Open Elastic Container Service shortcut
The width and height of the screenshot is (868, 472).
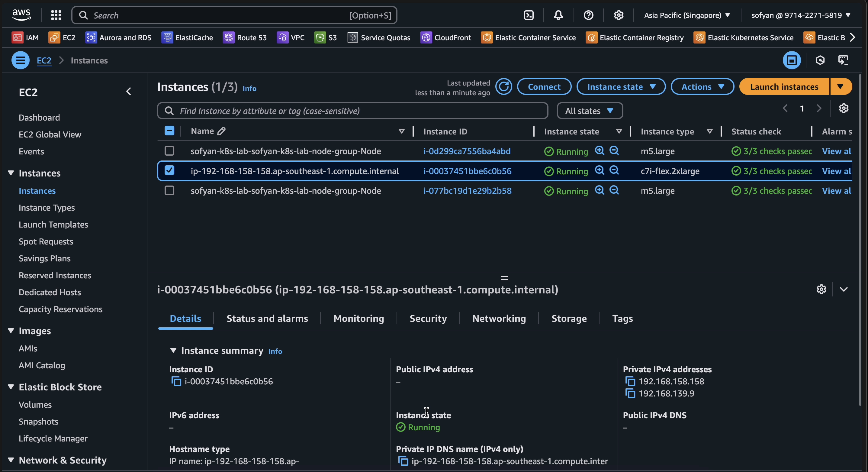point(528,37)
